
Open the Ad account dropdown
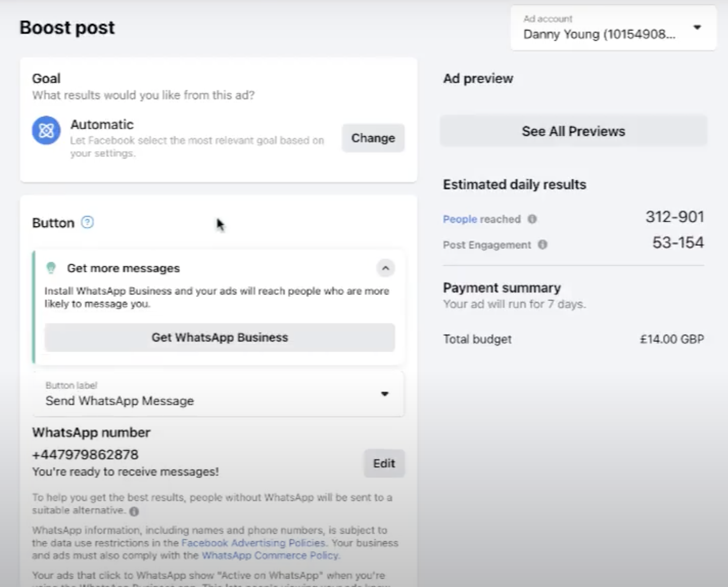pos(614,28)
